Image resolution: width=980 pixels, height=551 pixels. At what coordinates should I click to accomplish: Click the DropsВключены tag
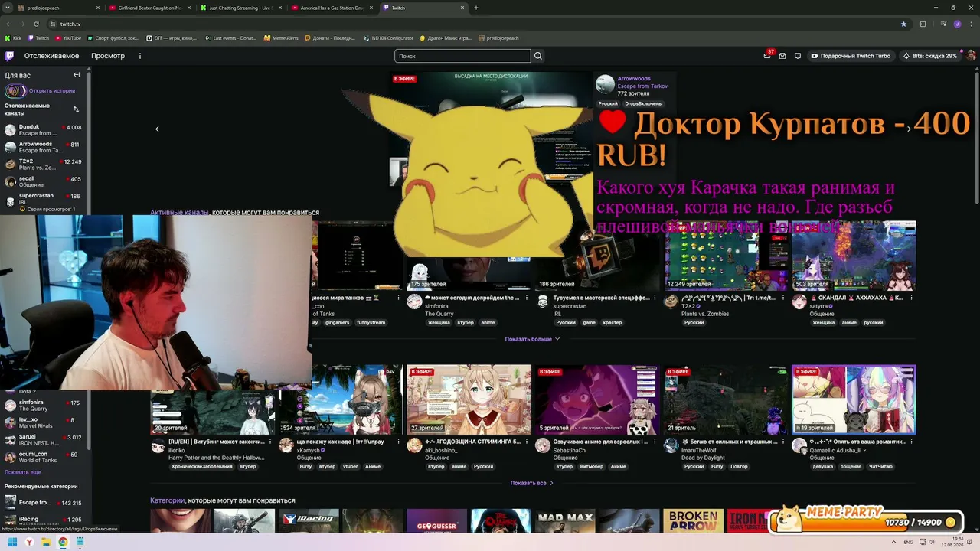pyautogui.click(x=643, y=103)
